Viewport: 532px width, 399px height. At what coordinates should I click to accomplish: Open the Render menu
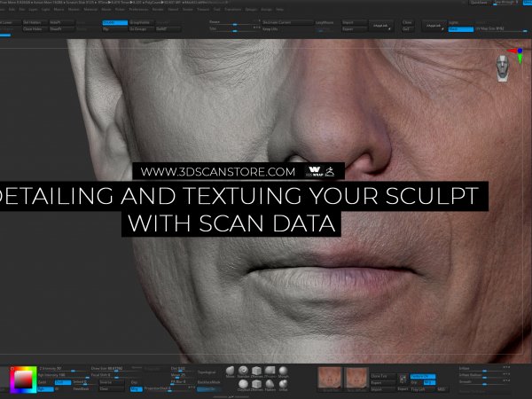158,10
